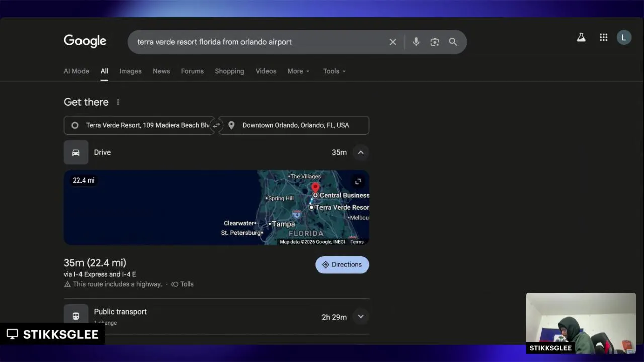The image size is (644, 362).
Task: Select the Drive car icon
Action: click(x=76, y=152)
